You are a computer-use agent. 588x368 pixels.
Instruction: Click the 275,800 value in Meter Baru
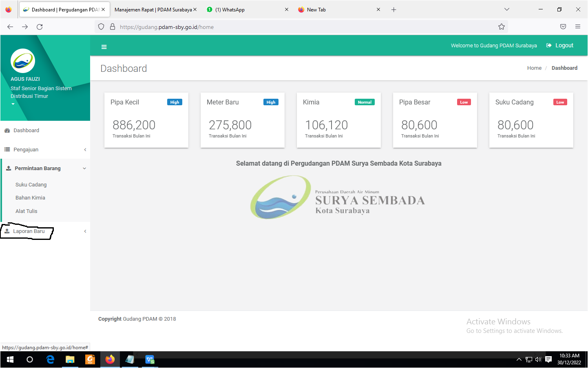click(230, 125)
